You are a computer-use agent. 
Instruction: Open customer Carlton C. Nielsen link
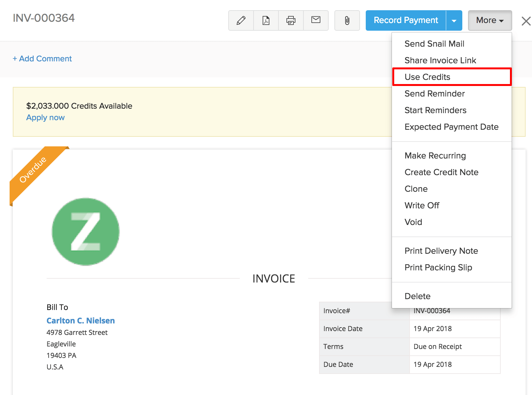pyautogui.click(x=81, y=321)
